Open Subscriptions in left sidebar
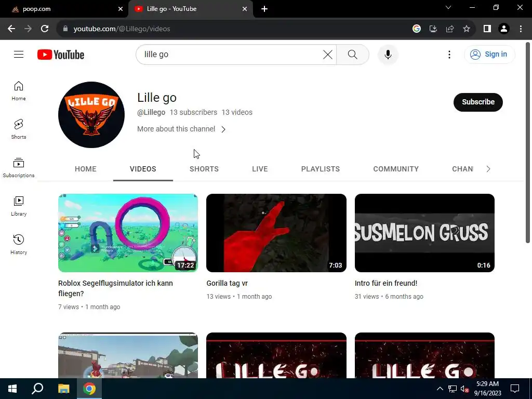This screenshot has width=532, height=399. tap(19, 168)
